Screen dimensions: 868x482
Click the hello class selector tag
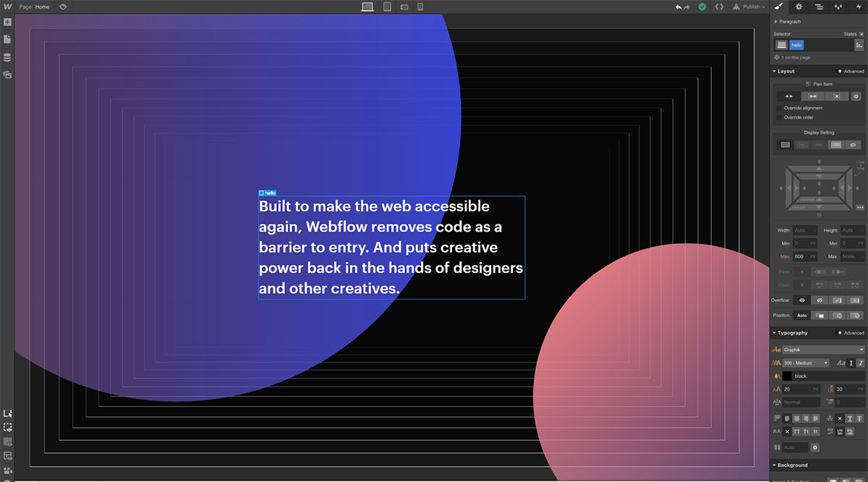[797, 45]
